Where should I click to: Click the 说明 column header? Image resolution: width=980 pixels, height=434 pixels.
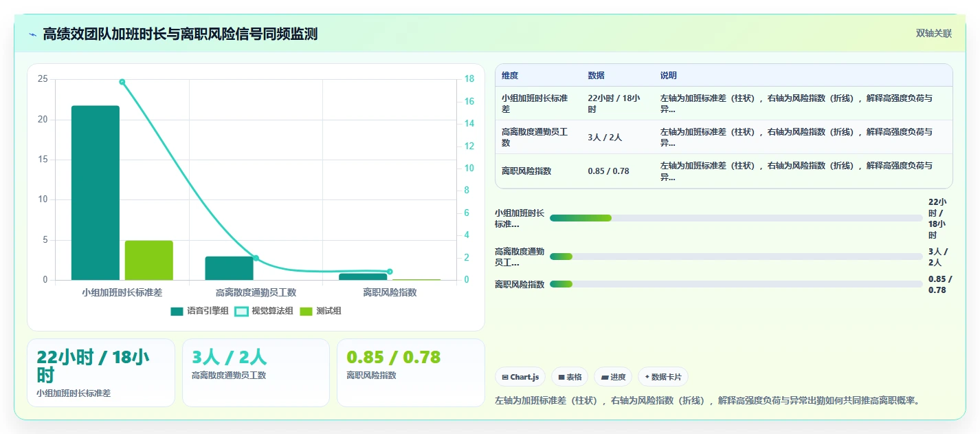click(669, 76)
